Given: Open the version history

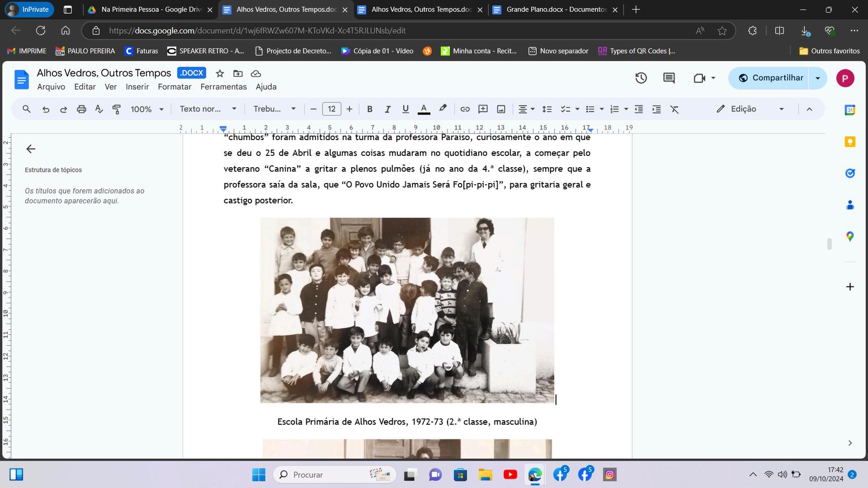Looking at the screenshot, I should tap(641, 78).
